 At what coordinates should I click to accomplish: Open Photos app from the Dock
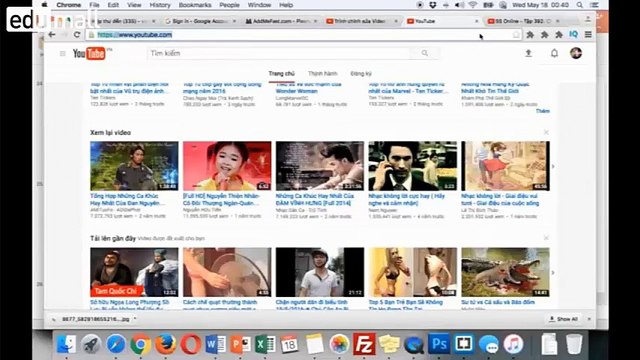click(339, 344)
